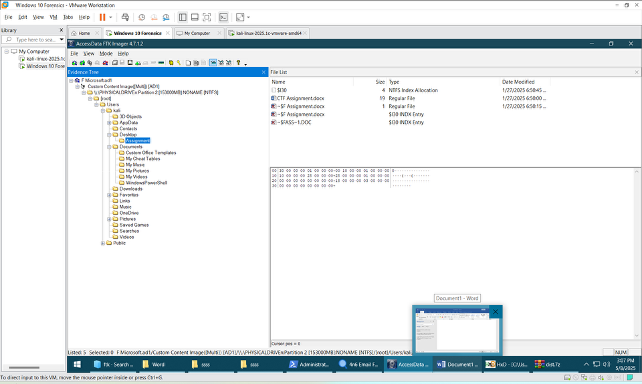
Task: Open the Windows Start button
Action: click(x=77, y=364)
